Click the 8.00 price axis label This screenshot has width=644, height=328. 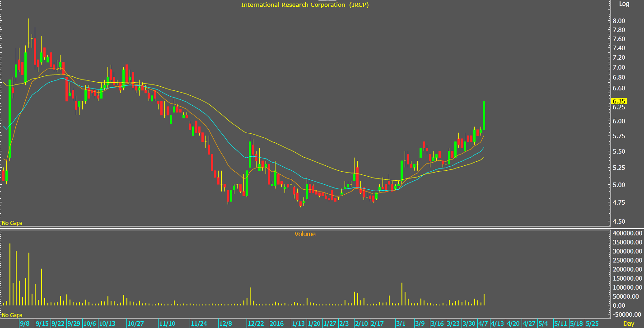619,21
